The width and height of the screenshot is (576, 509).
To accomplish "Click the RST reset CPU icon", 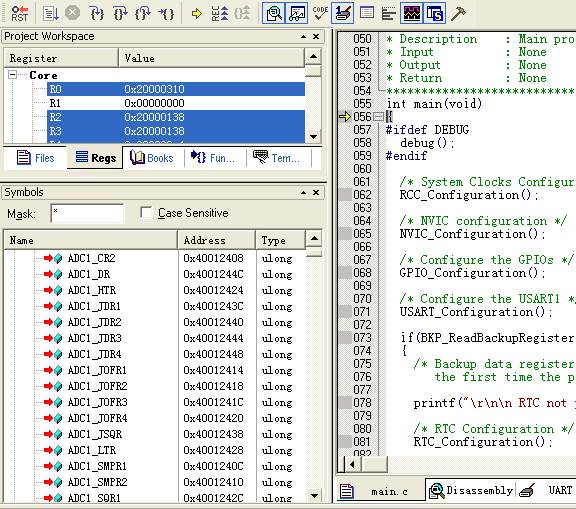I will coord(19,14).
